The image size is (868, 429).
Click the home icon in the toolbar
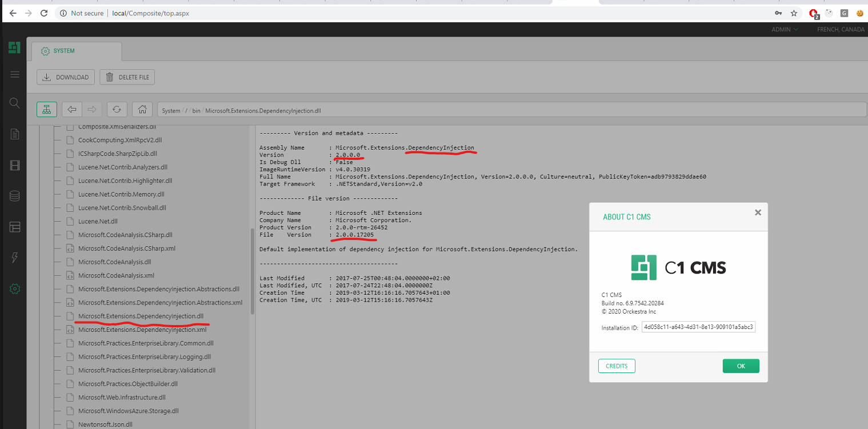142,109
